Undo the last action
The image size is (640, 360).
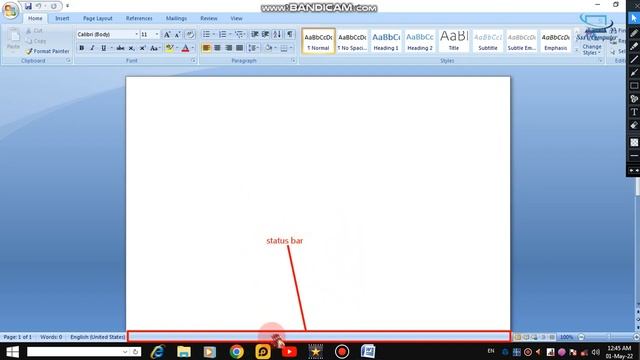(38, 6)
